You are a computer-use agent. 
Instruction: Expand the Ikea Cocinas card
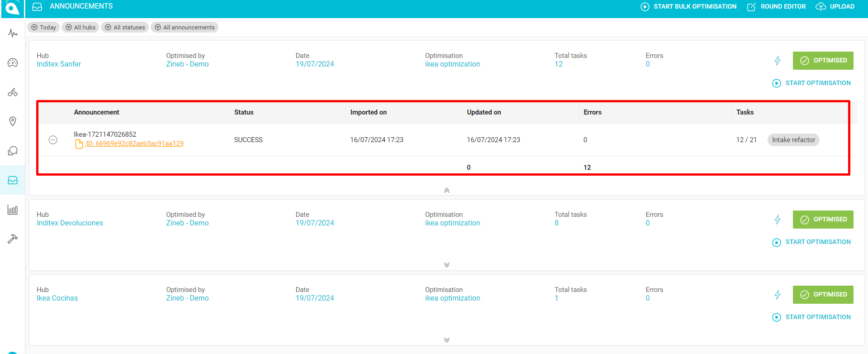tap(446, 340)
